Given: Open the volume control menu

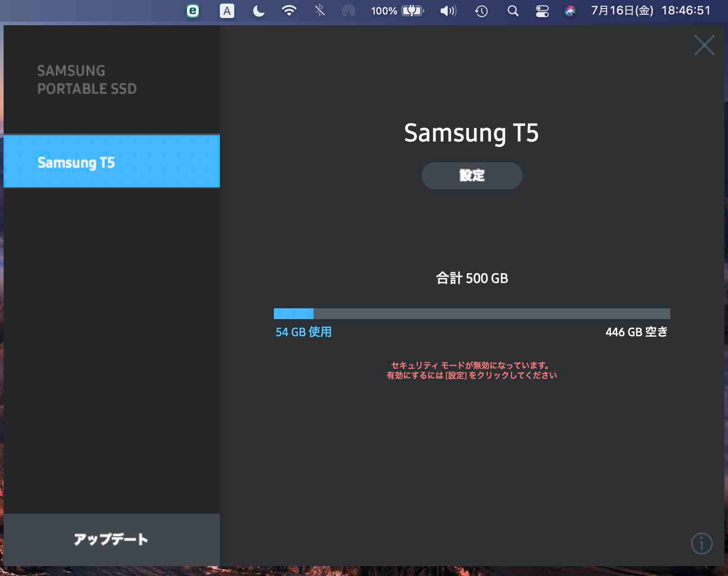Looking at the screenshot, I should (x=448, y=11).
